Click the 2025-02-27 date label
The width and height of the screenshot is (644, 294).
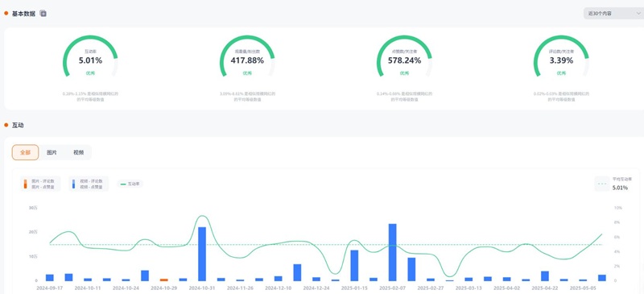coord(431,288)
